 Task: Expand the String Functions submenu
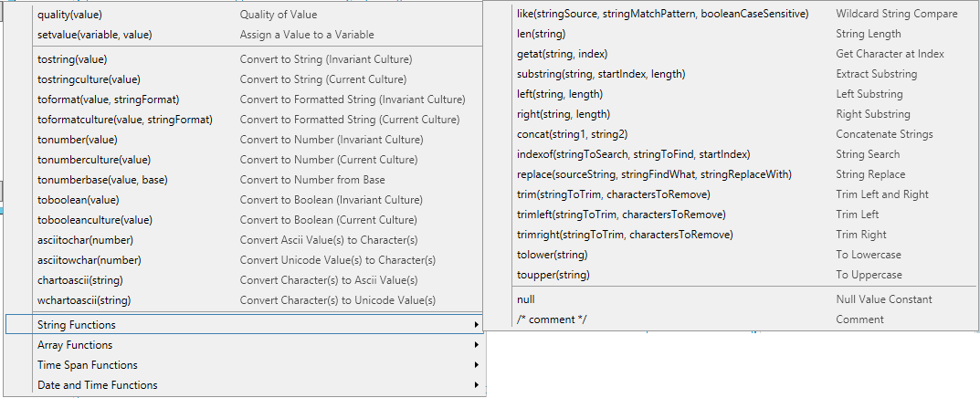[77, 325]
